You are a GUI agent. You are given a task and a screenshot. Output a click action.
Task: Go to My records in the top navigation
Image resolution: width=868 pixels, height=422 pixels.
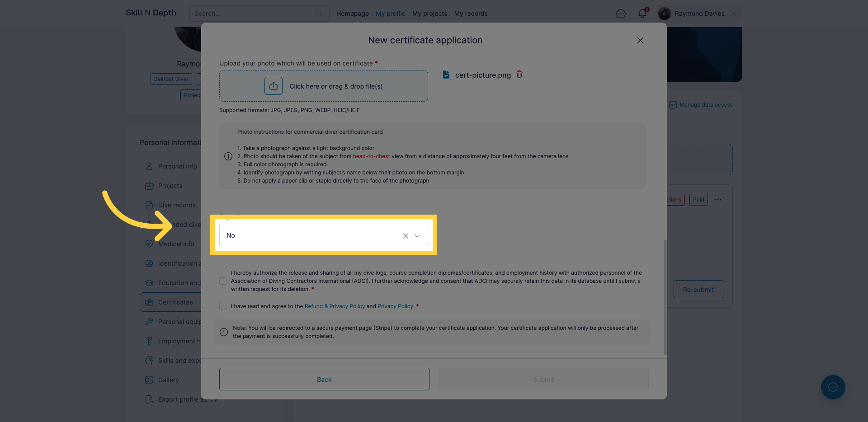(471, 14)
